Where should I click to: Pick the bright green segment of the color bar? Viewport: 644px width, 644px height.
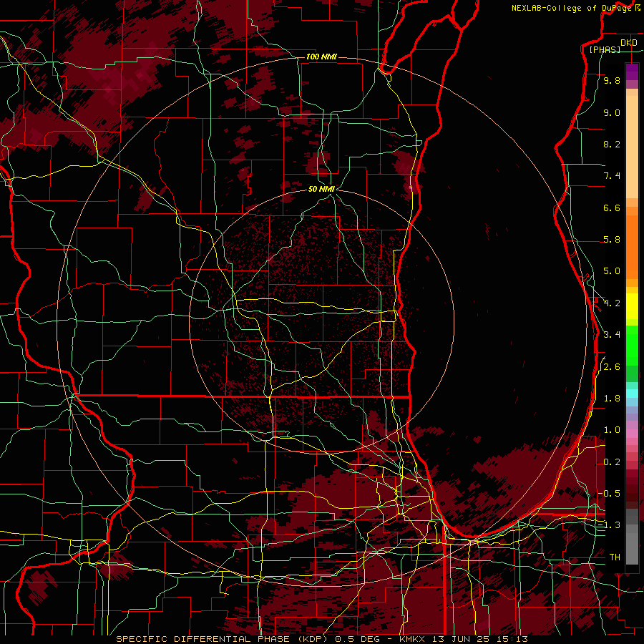(x=632, y=345)
